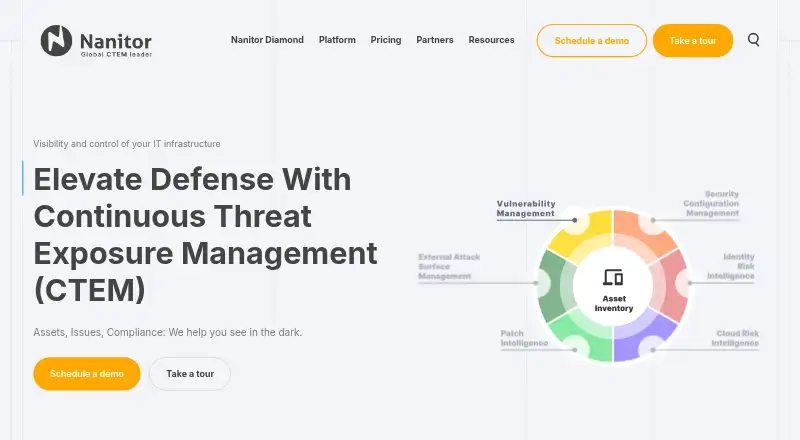Click hero Take a tour button
This screenshot has height=440, width=800.
190,374
